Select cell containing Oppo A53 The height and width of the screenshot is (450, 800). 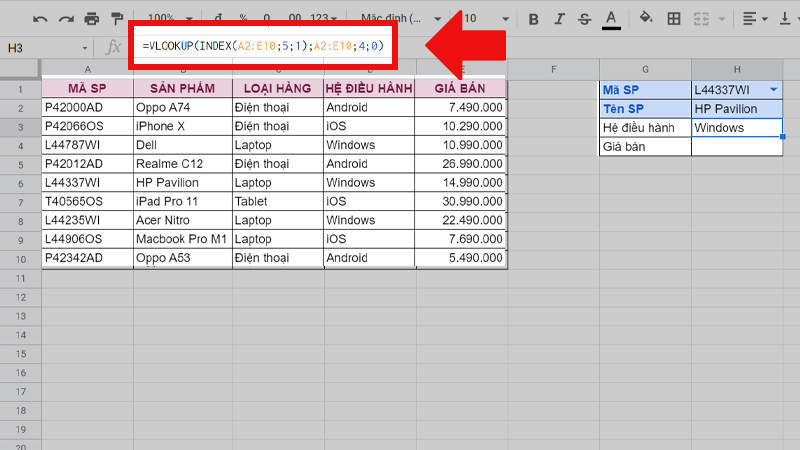183,259
